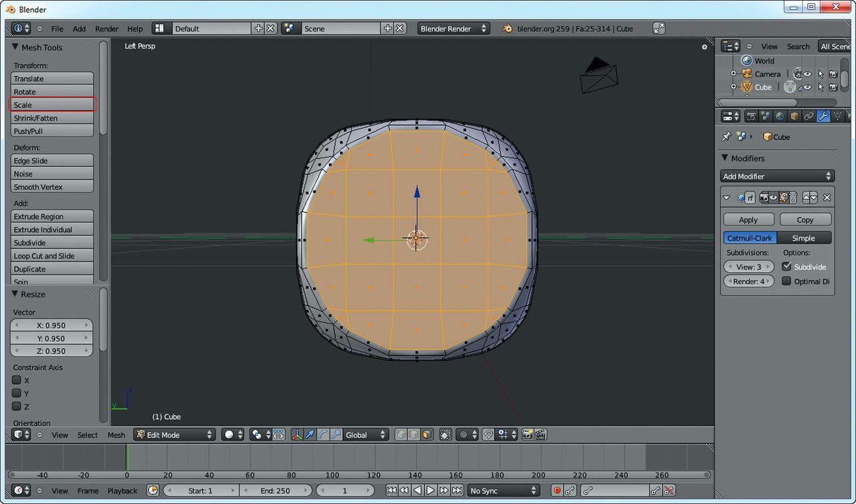Toggle Camera visibility eye in outliner
Screen dimensions: 856x504
click(x=808, y=74)
